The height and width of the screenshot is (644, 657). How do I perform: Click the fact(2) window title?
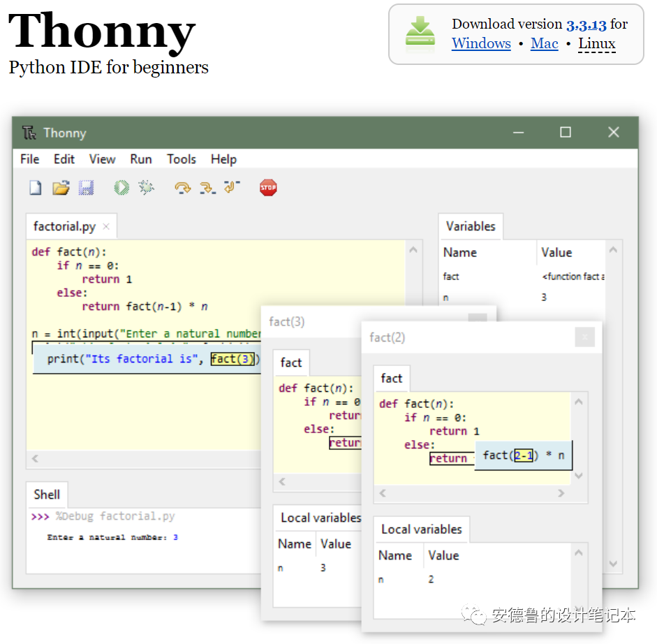pos(387,337)
